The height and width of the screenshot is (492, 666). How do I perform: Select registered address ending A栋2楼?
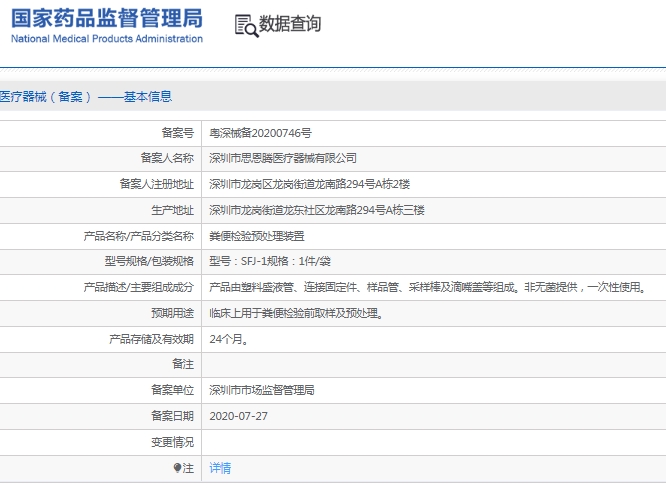point(310,184)
